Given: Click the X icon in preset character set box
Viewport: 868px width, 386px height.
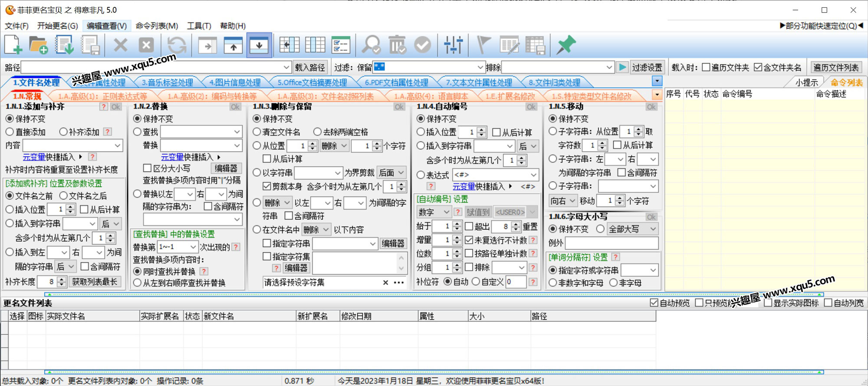Looking at the screenshot, I should (x=385, y=283).
